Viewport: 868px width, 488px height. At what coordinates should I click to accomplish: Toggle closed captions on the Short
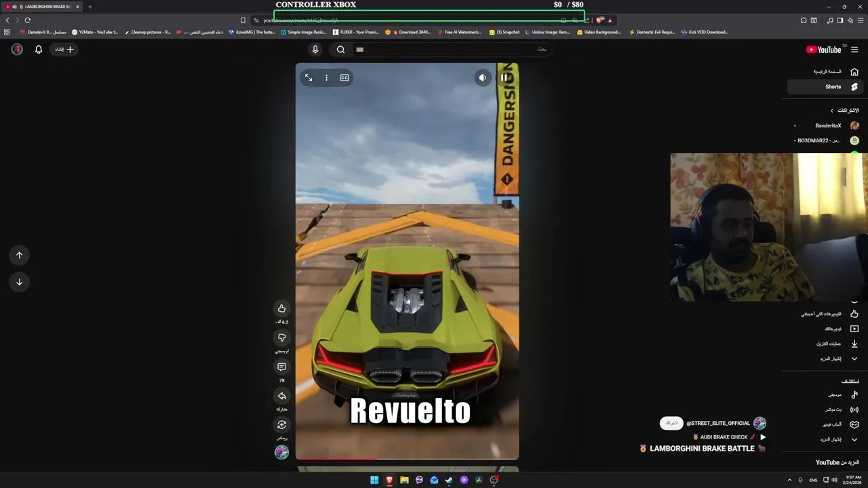[344, 78]
